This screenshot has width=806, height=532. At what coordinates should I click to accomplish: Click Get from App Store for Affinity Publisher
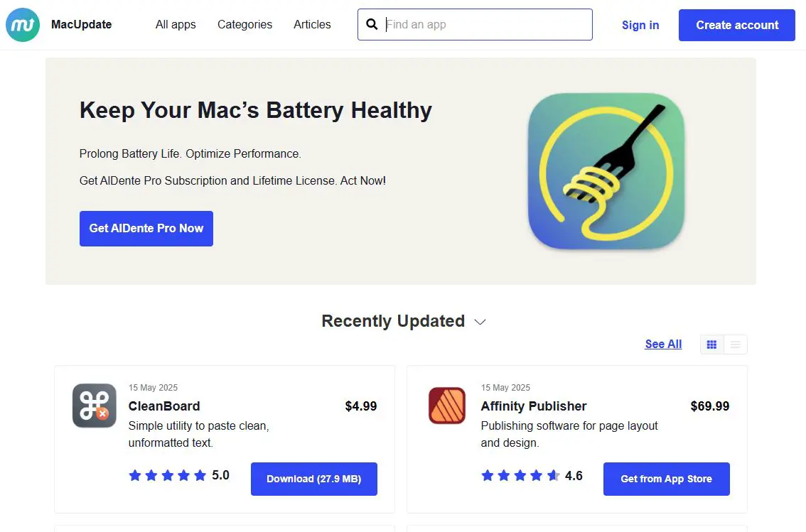pyautogui.click(x=666, y=479)
